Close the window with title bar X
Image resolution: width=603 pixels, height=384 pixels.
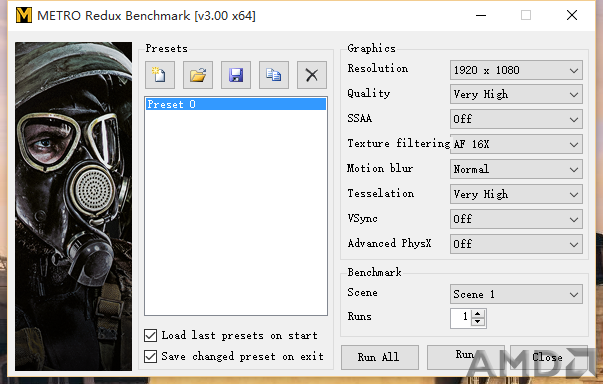click(572, 15)
